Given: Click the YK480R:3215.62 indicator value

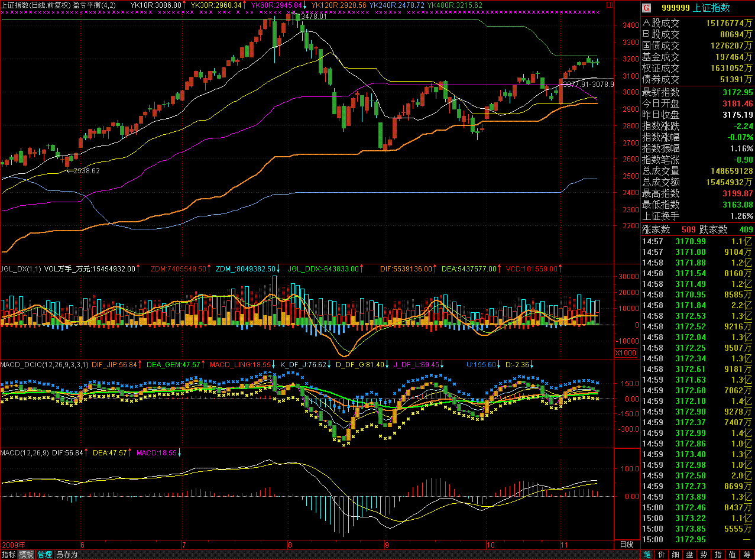Looking at the screenshot, I should [455, 5].
